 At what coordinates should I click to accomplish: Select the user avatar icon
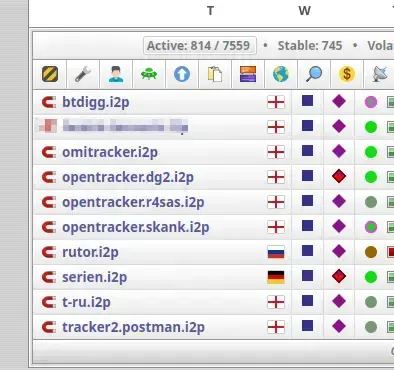tap(116, 74)
